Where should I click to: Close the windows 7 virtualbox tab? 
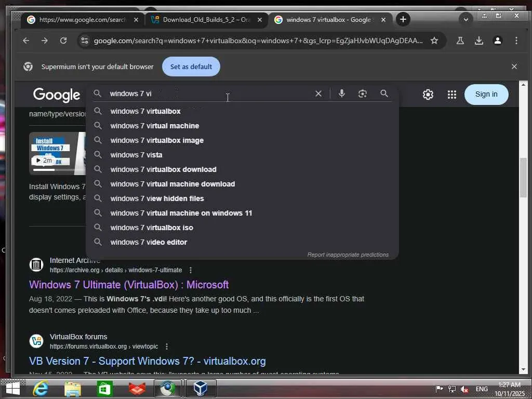[383, 20]
